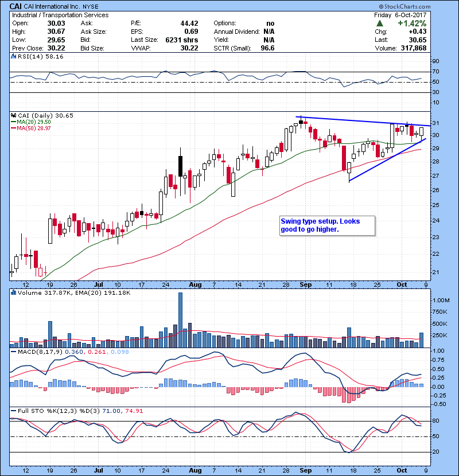The height and width of the screenshot is (476, 459).
Task: Click the High value 30.67
Action: click(56, 32)
